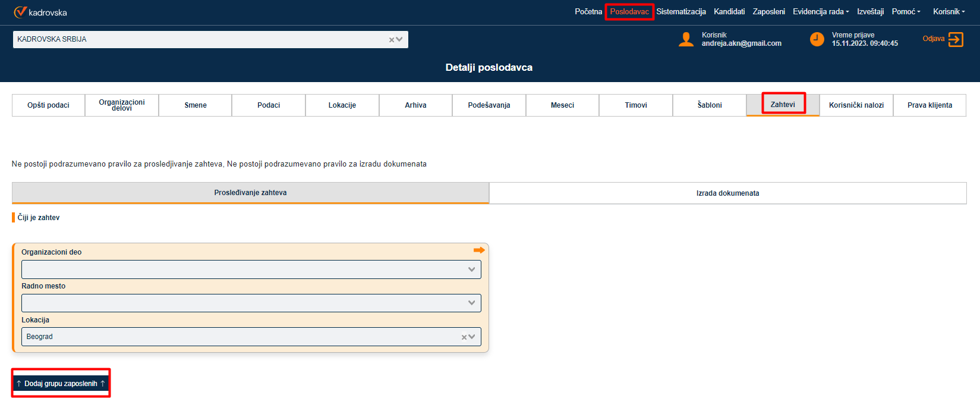The image size is (980, 417).
Task: Switch to the Izrada dokumenata tab
Action: pos(727,193)
